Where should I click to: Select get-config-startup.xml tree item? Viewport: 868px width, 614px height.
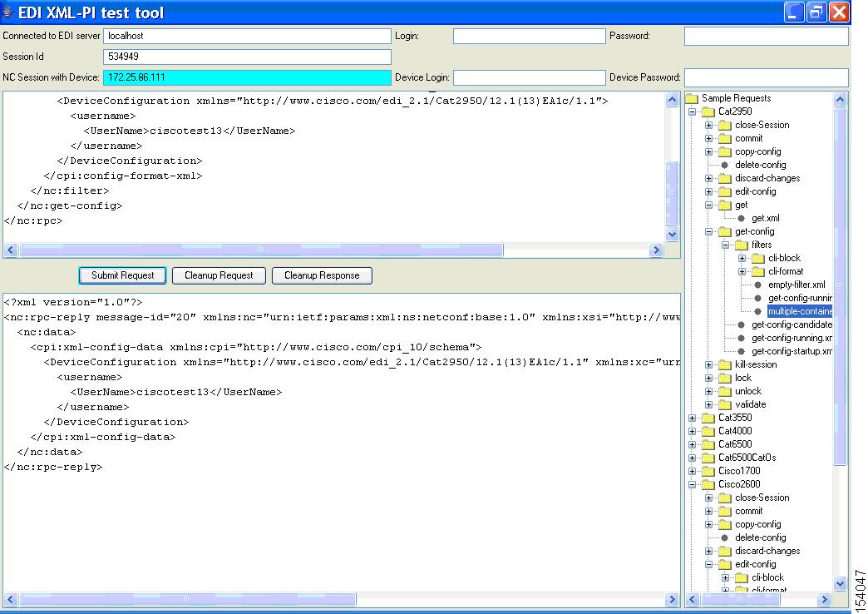(792, 351)
